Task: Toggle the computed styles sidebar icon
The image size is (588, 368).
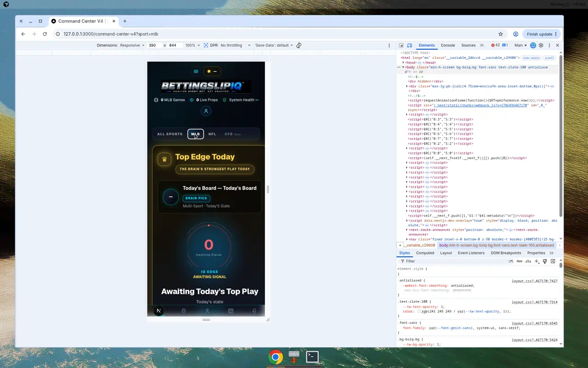Action: click(553, 261)
